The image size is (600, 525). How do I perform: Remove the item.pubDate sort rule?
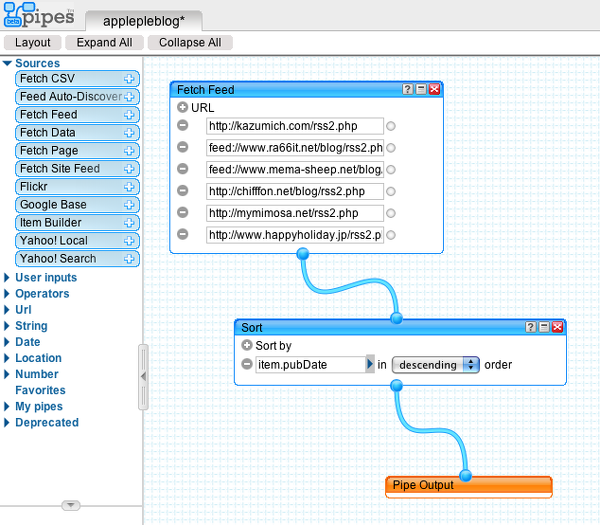coord(247,364)
